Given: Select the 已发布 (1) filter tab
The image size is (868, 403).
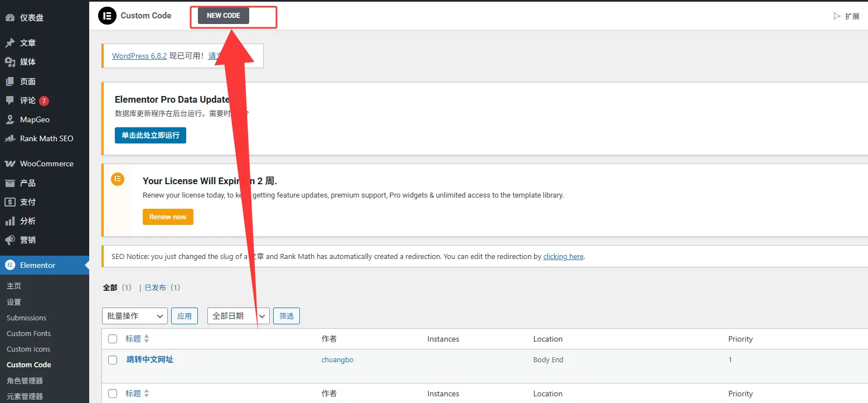Looking at the screenshot, I should 162,287.
